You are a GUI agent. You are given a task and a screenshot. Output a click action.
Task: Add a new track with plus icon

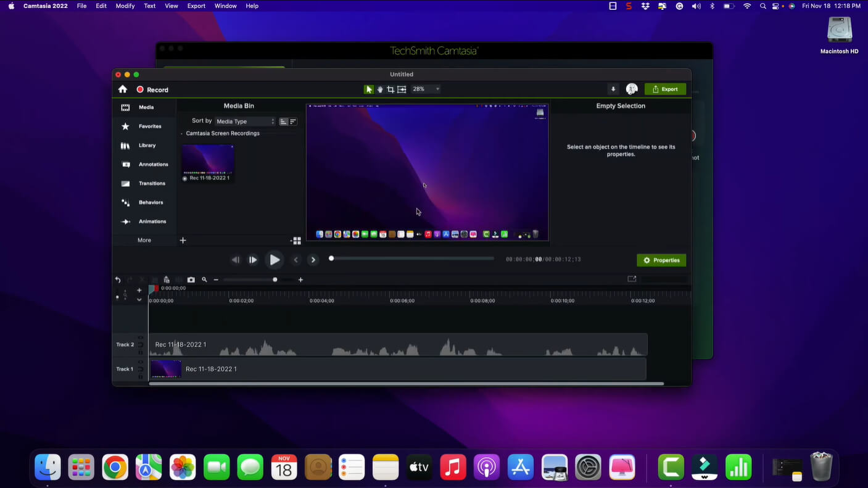click(x=139, y=290)
